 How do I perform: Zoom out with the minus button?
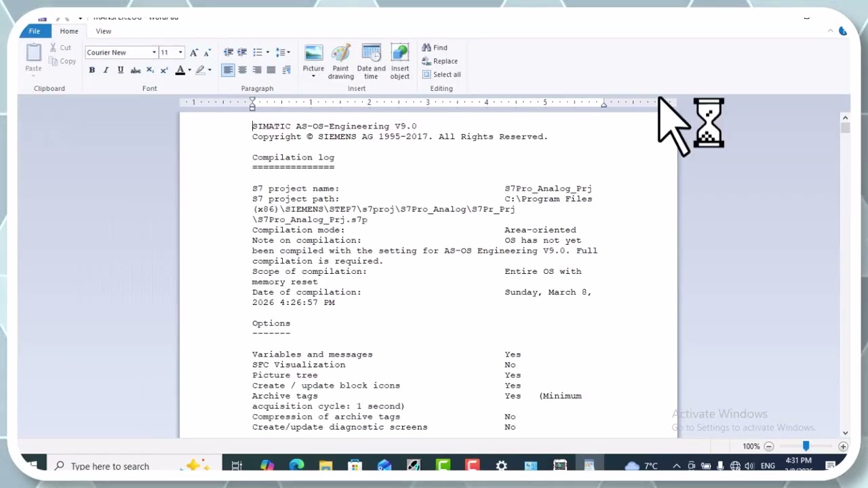(x=768, y=446)
